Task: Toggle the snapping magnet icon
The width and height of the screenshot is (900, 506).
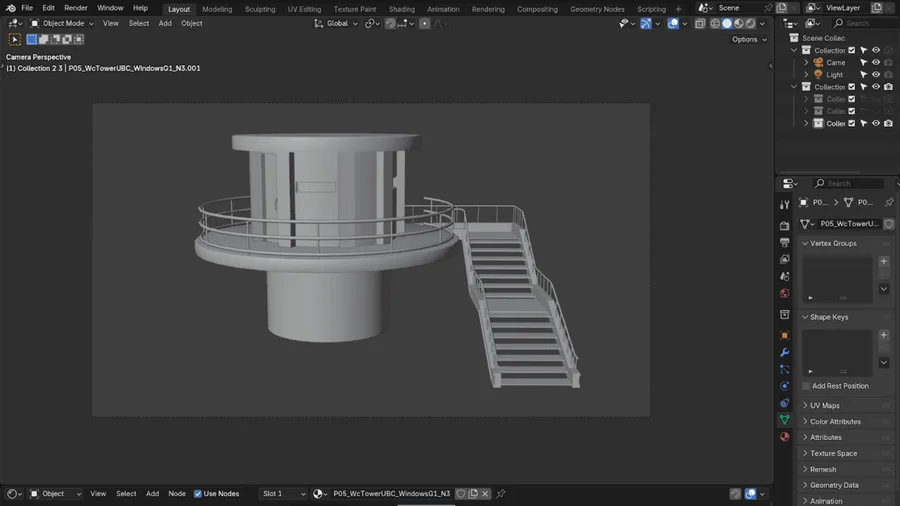Action: tap(390, 24)
